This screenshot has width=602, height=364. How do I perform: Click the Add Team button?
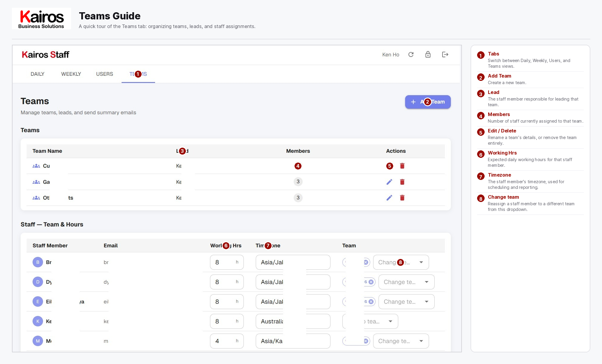pos(428,102)
